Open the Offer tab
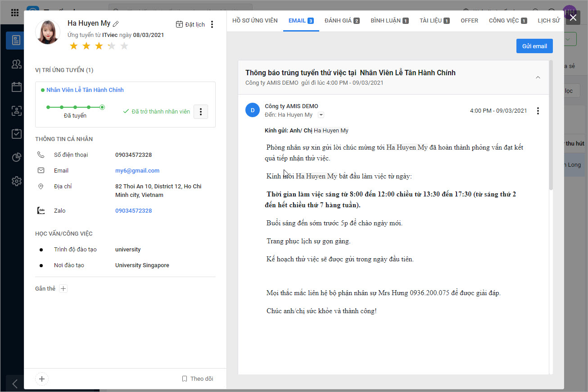This screenshot has width=588, height=392. 469,21
